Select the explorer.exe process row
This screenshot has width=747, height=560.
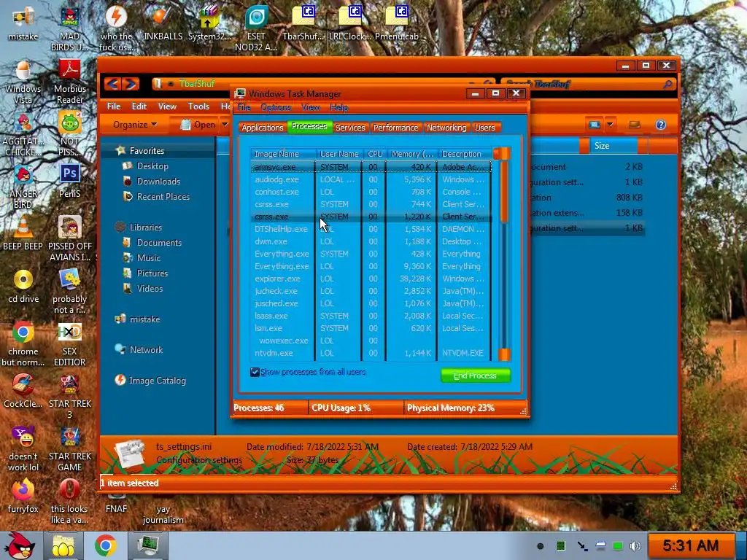coord(371,279)
